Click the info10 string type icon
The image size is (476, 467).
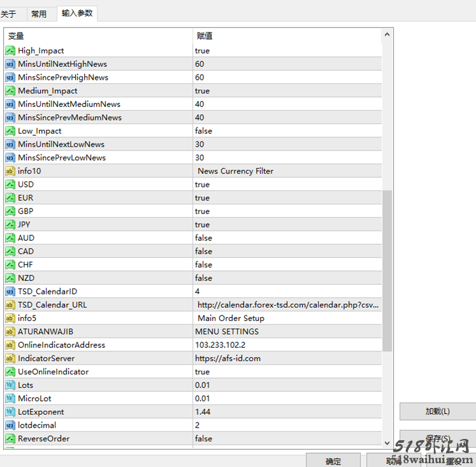(10, 171)
